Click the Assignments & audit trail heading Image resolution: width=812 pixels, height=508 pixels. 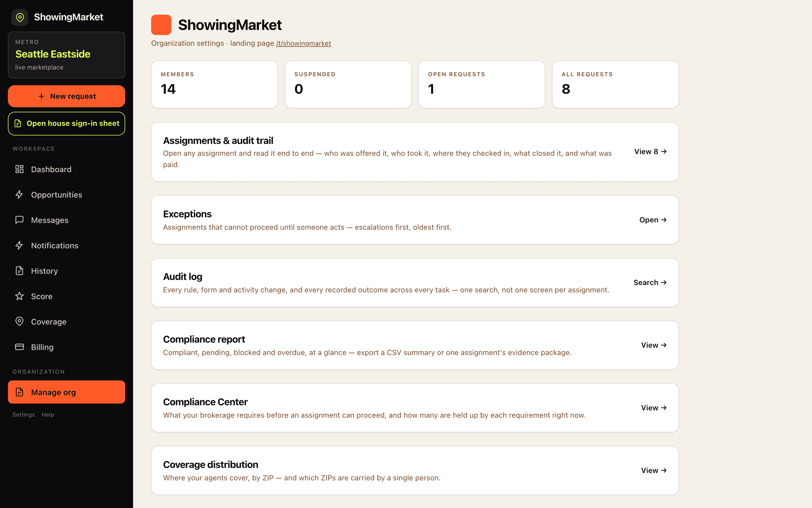point(218,141)
